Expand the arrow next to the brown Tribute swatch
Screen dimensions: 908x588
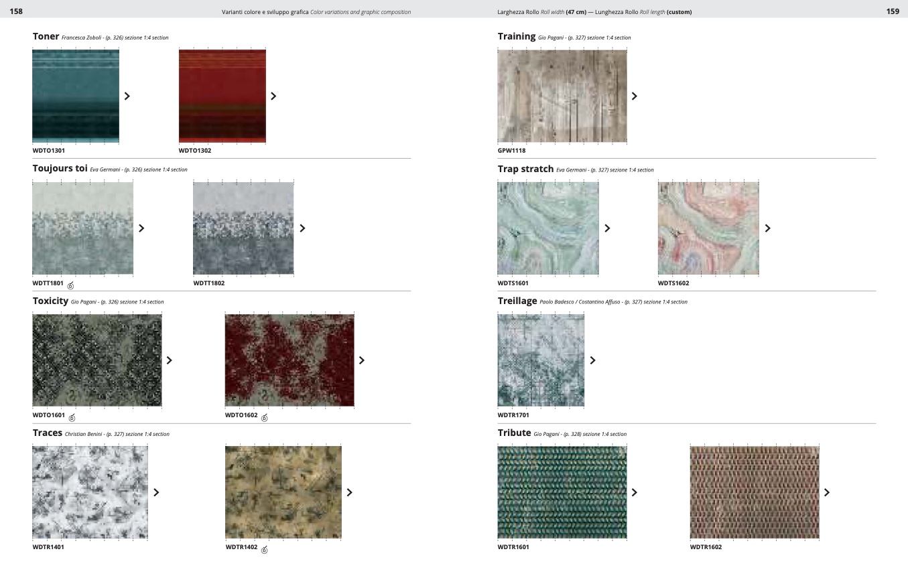[827, 492]
